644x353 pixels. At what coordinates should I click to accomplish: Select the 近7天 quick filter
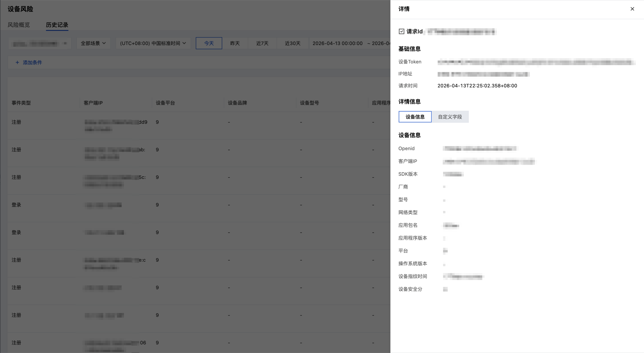[262, 43]
